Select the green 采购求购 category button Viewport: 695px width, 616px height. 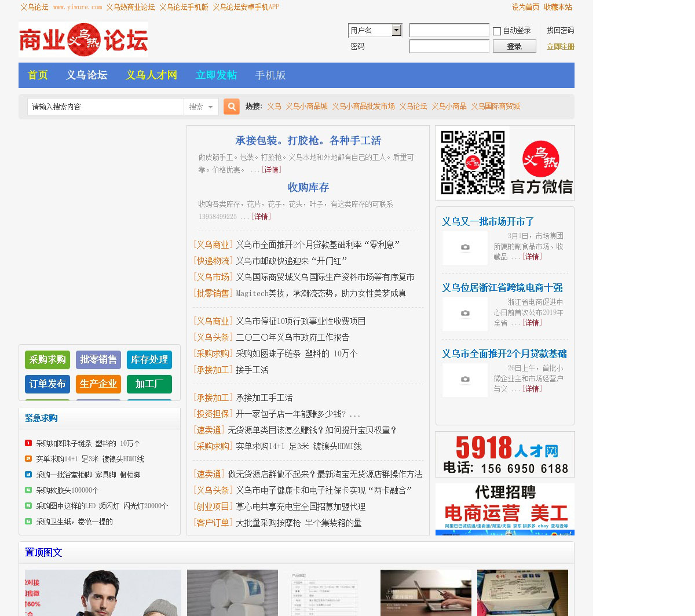[47, 360]
